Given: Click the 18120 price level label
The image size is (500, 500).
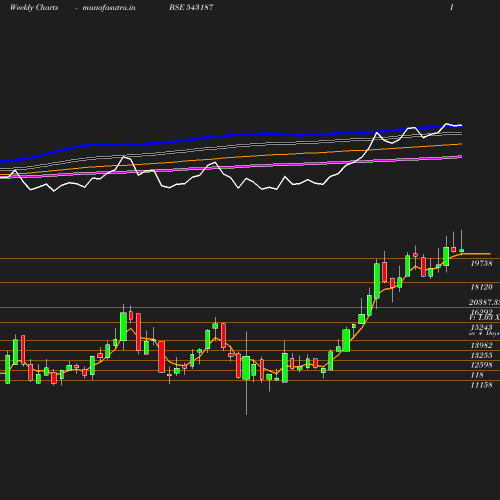Looking at the screenshot, I should [481, 287].
